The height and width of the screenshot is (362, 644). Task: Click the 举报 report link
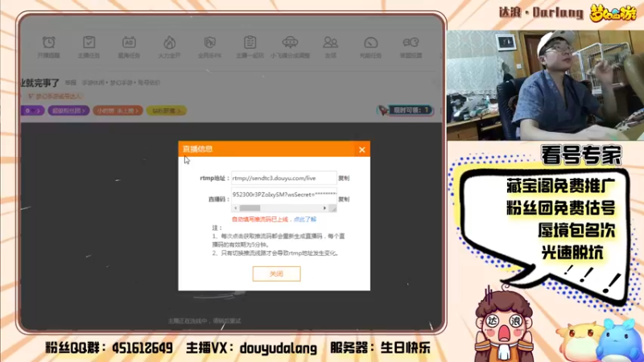point(71,83)
